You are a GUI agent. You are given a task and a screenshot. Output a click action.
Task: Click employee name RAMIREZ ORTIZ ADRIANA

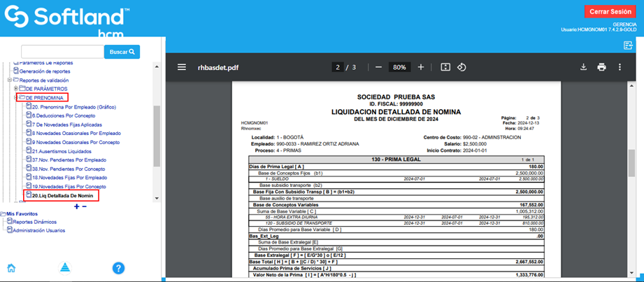331,144
